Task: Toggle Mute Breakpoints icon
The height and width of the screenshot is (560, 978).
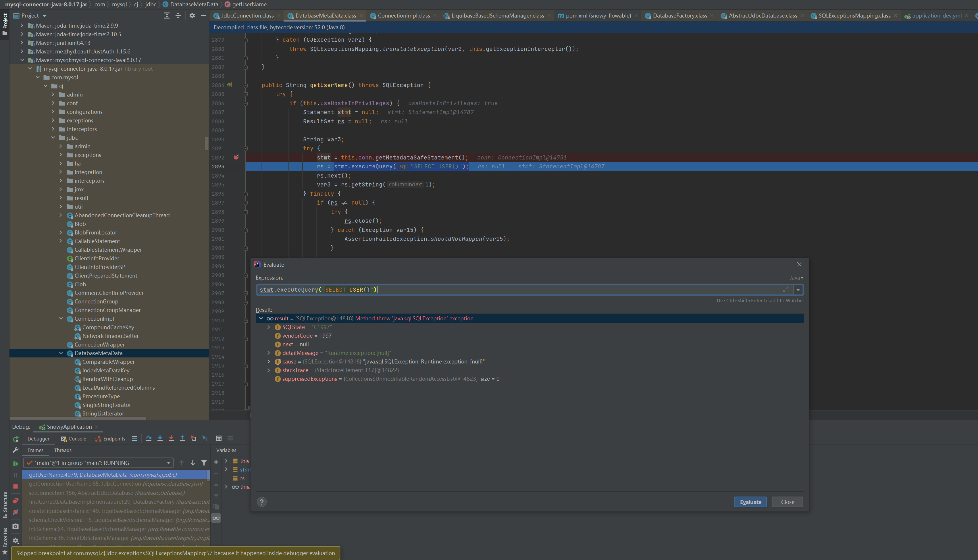Action: point(16,512)
